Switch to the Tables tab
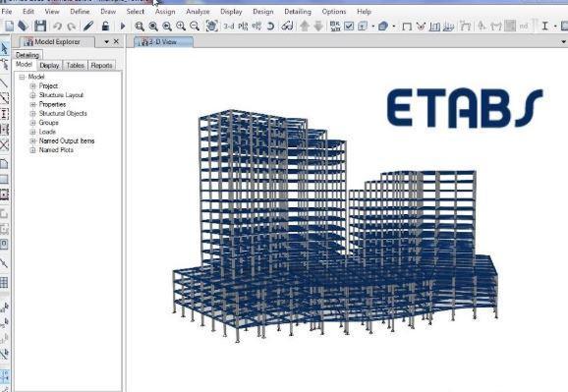The height and width of the screenshot is (392, 568). (76, 65)
